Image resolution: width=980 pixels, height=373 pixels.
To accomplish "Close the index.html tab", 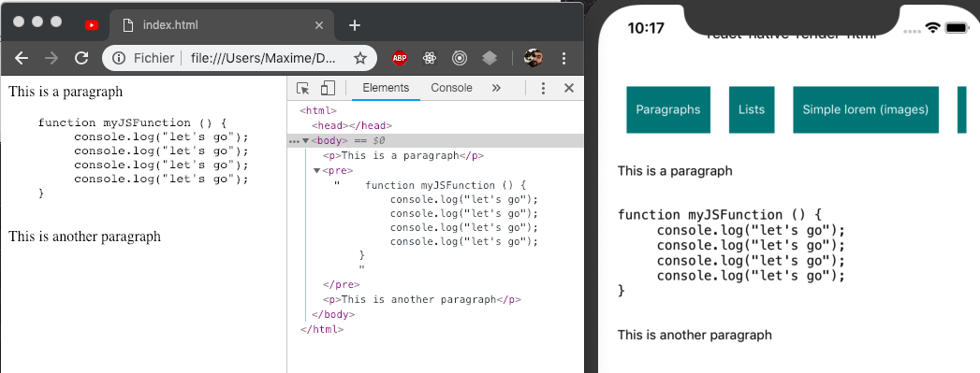I will pos(319,25).
